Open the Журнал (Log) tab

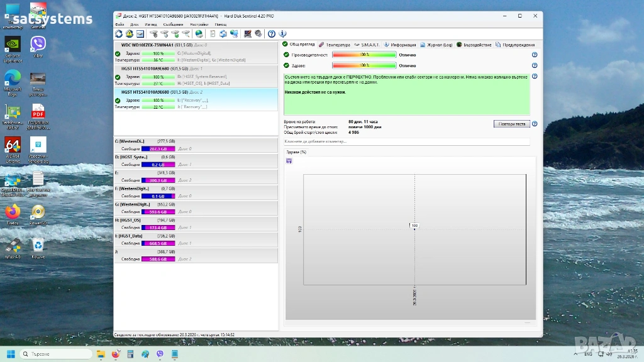[436, 45]
